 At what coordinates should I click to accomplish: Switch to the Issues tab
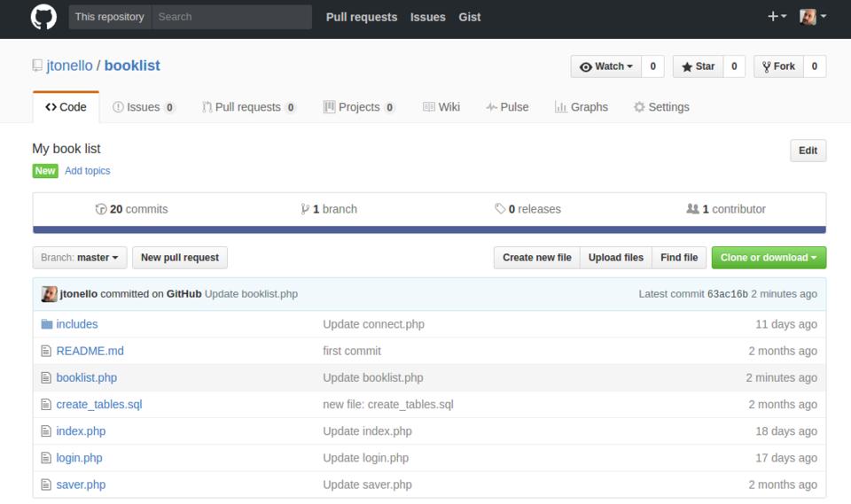tap(143, 107)
